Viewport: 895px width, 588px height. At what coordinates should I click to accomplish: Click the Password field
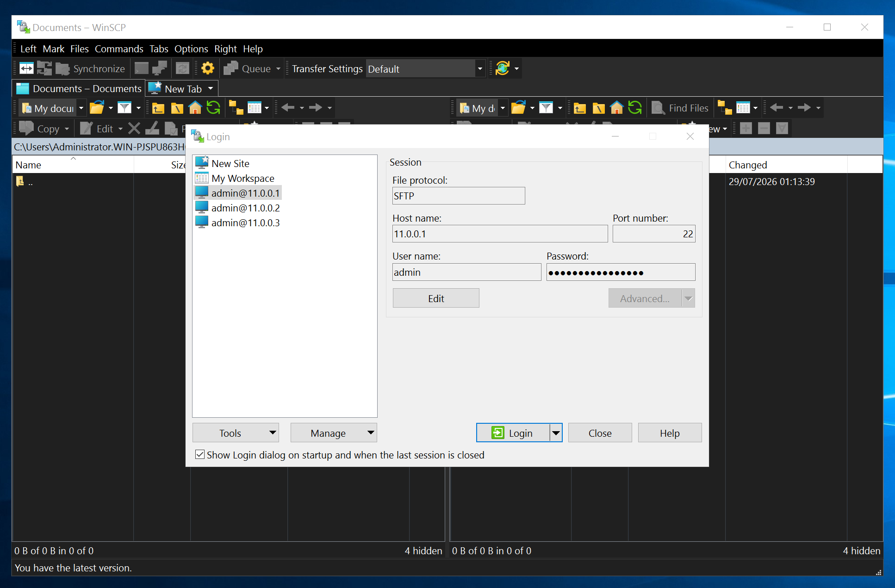point(621,272)
